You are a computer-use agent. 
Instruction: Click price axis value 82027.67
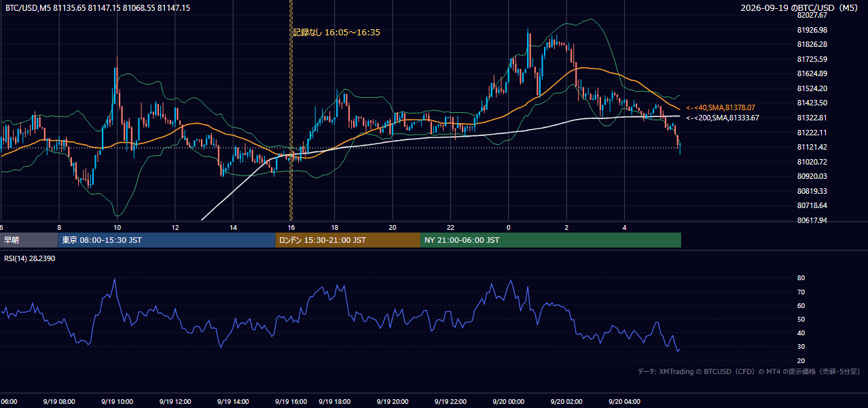(812, 15)
